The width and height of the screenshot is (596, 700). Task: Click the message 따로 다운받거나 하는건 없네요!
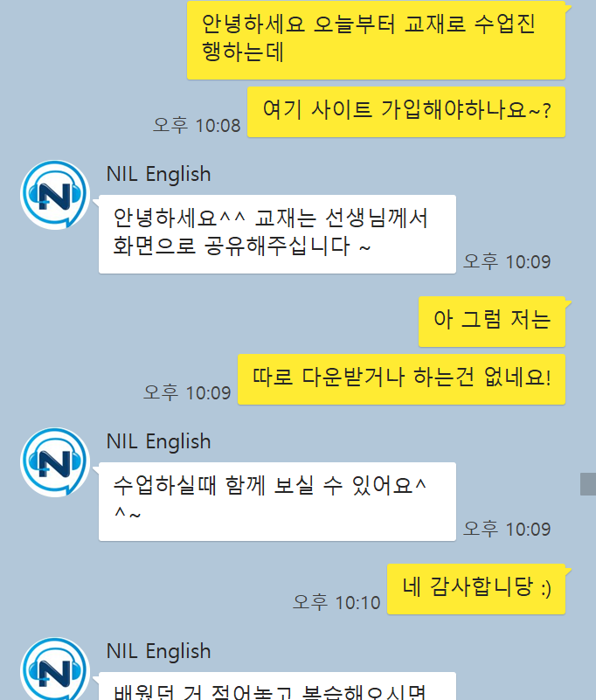(x=401, y=379)
